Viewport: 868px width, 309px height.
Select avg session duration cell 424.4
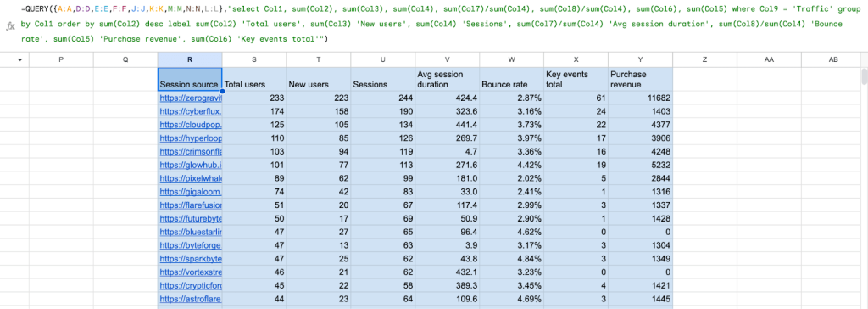(x=448, y=98)
